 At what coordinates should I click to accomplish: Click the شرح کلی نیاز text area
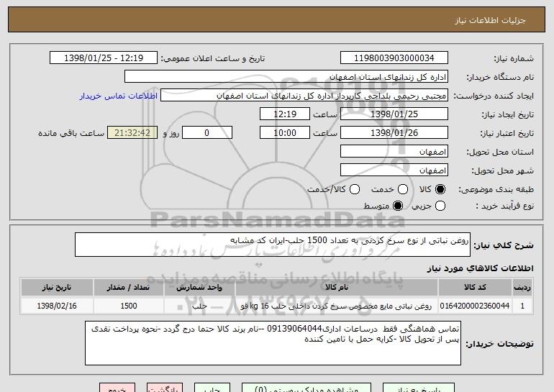click(273, 245)
